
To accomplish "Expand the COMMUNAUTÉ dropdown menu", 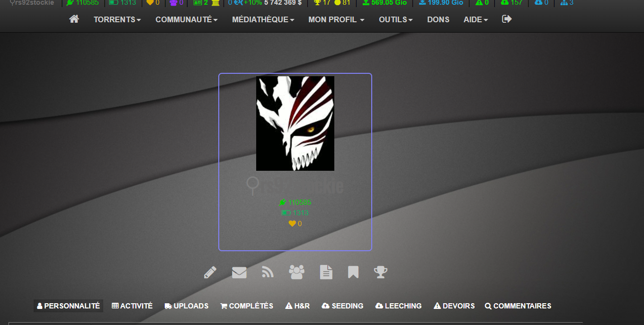I will click(x=187, y=19).
